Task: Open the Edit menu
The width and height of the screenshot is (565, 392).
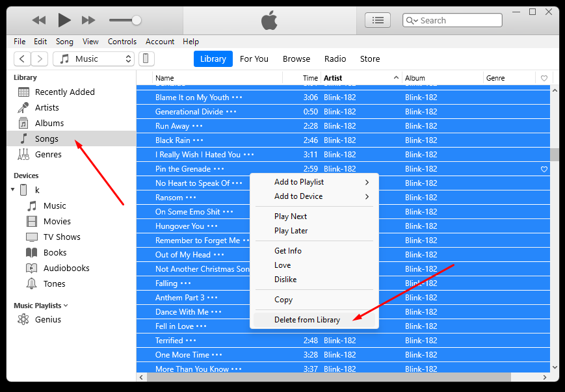Action: pyautogui.click(x=40, y=42)
